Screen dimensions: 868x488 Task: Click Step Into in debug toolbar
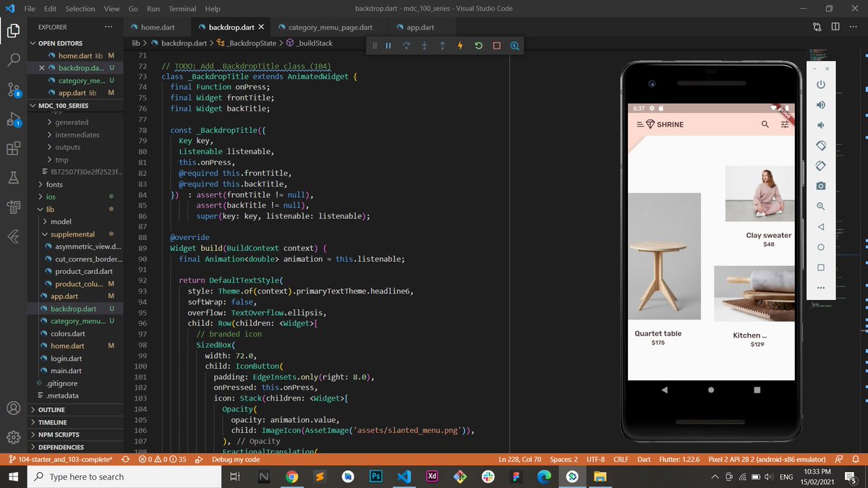pyautogui.click(x=425, y=46)
